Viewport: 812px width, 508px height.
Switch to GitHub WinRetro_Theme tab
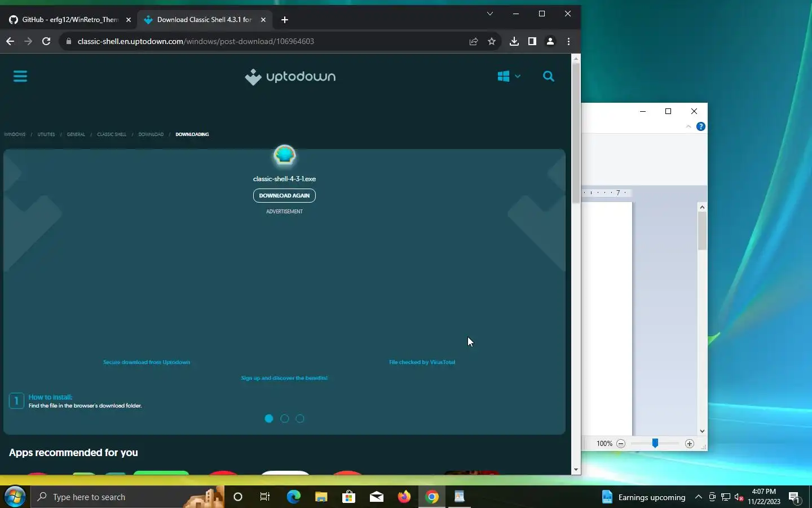pos(69,20)
